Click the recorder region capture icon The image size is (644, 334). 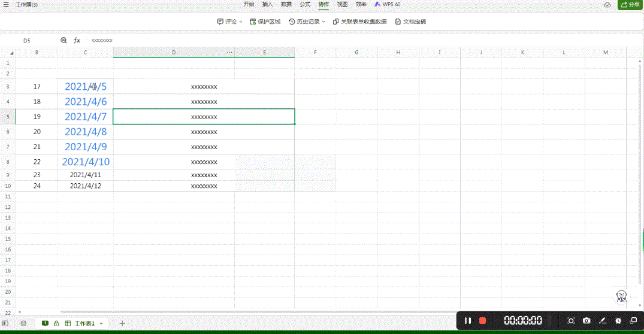click(x=571, y=320)
